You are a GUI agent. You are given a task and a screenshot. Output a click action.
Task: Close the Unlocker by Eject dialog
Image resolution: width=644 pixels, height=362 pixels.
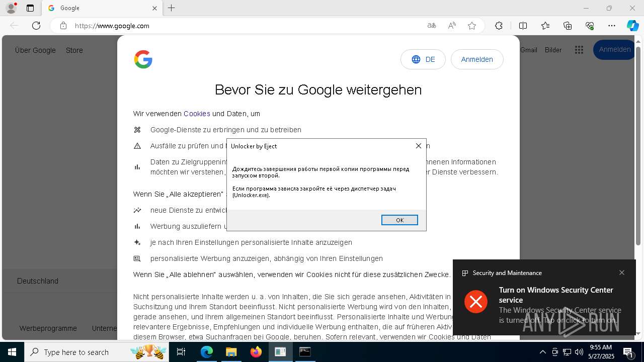(418, 146)
